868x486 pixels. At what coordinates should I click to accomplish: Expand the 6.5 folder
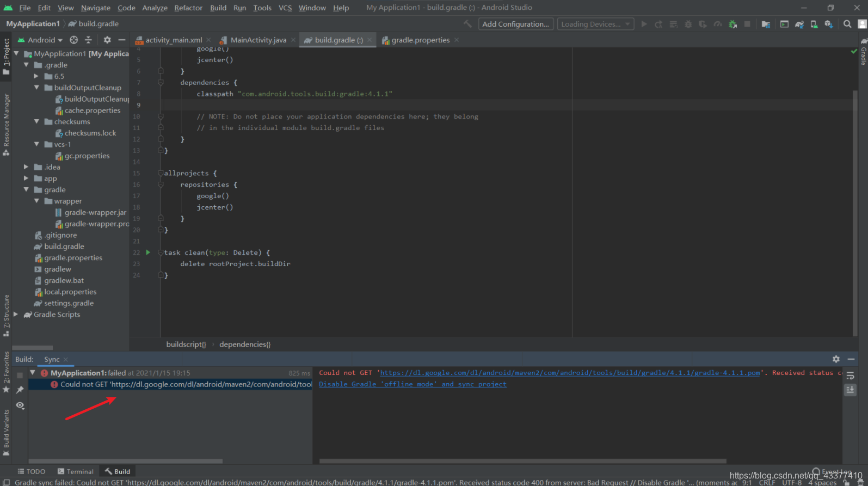click(x=36, y=76)
